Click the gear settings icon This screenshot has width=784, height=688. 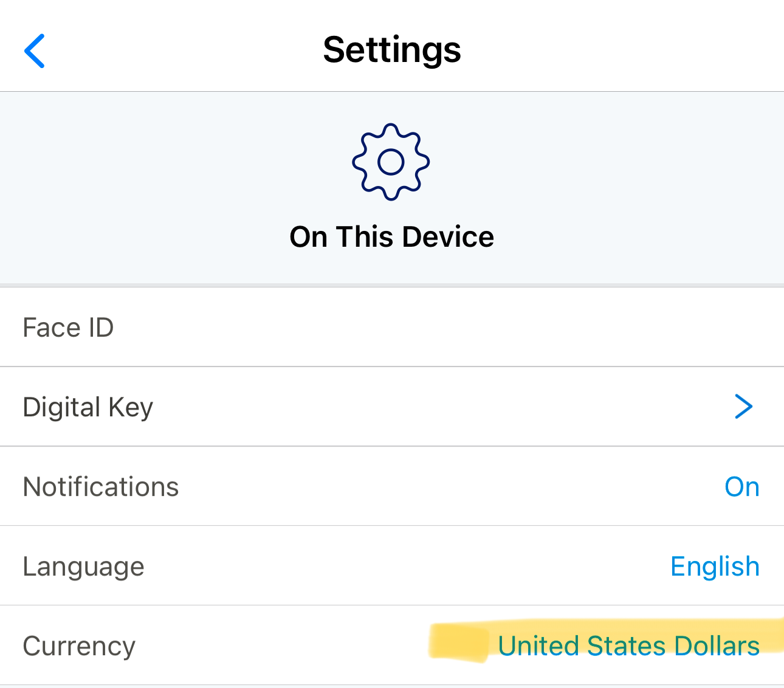click(391, 162)
